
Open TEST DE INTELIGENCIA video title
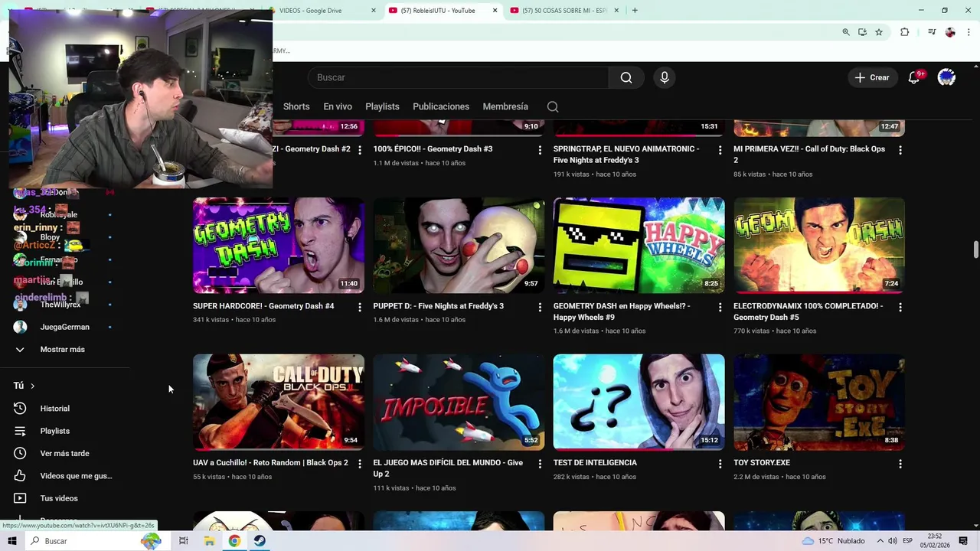click(x=595, y=463)
